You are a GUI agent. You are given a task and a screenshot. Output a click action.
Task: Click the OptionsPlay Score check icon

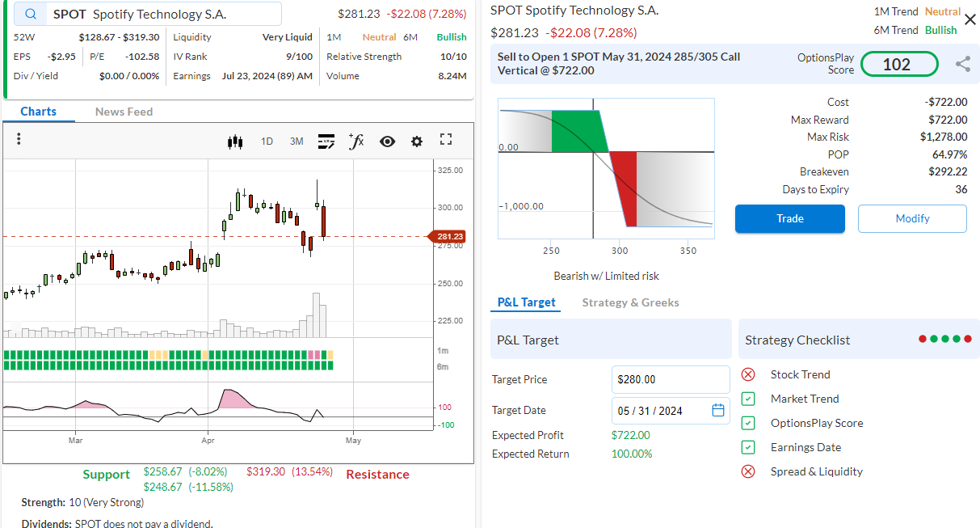pyautogui.click(x=748, y=423)
